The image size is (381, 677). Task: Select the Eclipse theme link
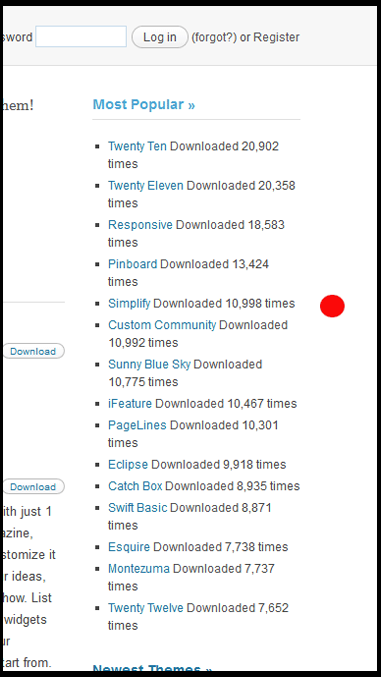tap(128, 465)
